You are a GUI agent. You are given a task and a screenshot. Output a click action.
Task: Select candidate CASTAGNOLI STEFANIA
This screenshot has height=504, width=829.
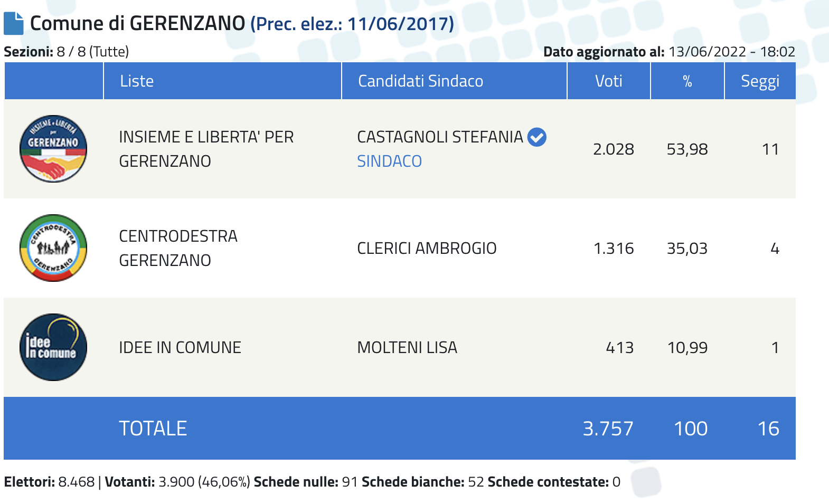(440, 137)
